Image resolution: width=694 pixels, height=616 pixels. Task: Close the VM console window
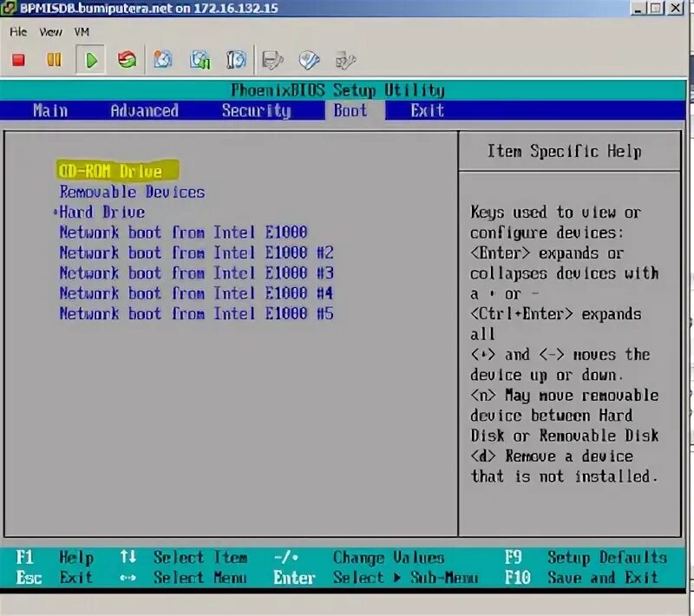coord(676,8)
